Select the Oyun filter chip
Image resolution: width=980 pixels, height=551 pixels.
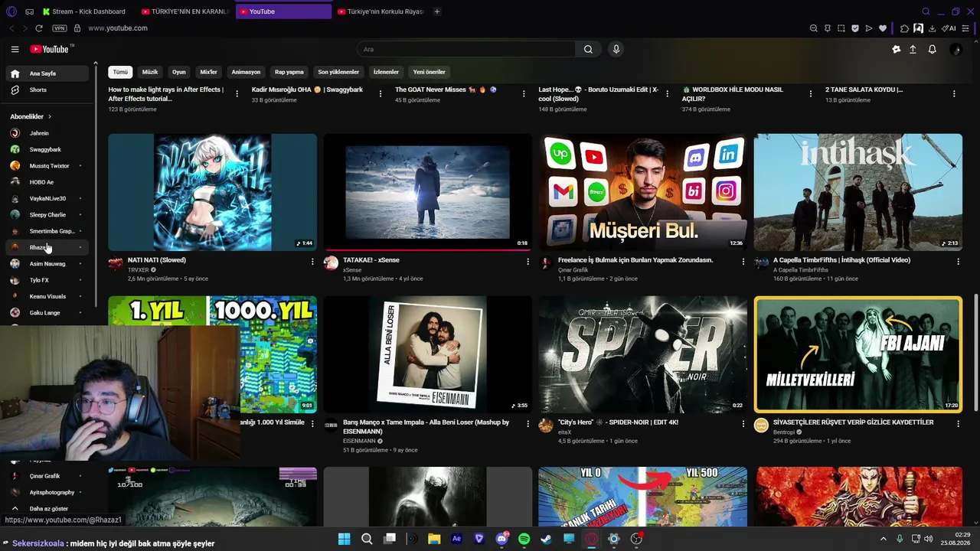click(x=179, y=72)
